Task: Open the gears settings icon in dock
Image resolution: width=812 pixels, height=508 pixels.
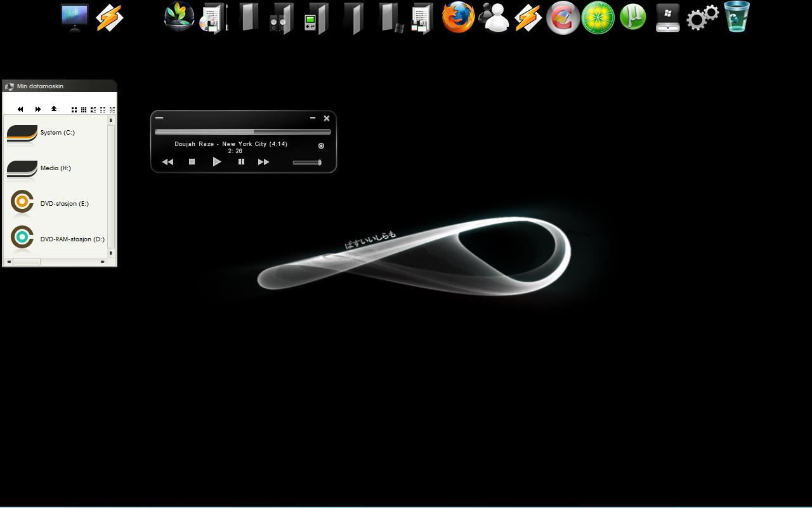Action: click(x=702, y=18)
